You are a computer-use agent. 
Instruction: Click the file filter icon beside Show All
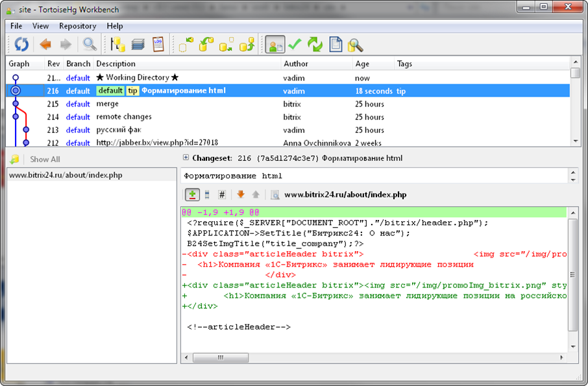tap(15, 160)
